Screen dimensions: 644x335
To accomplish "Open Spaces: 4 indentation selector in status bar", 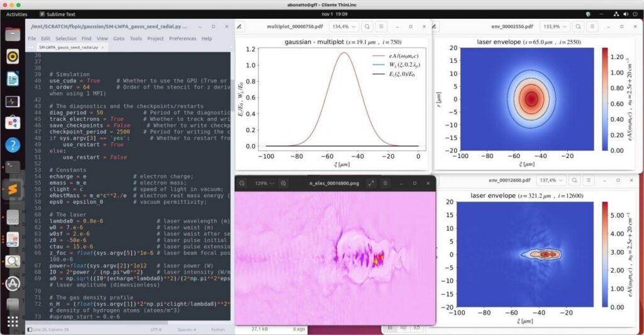I will [186, 330].
